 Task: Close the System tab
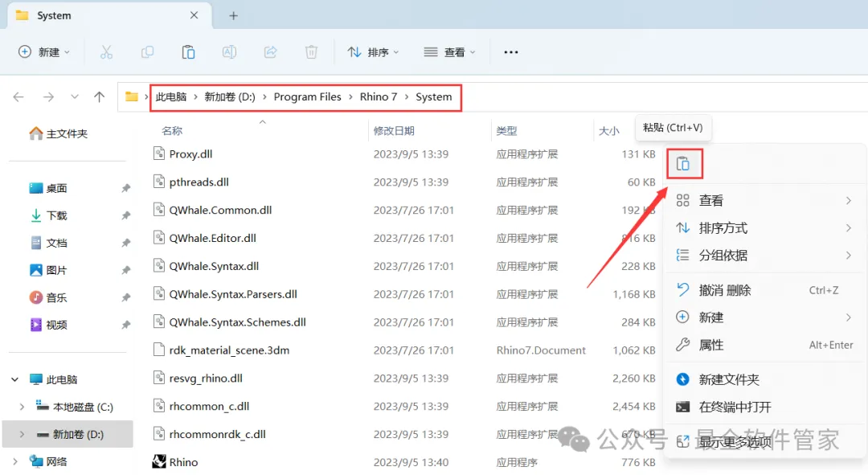194,15
